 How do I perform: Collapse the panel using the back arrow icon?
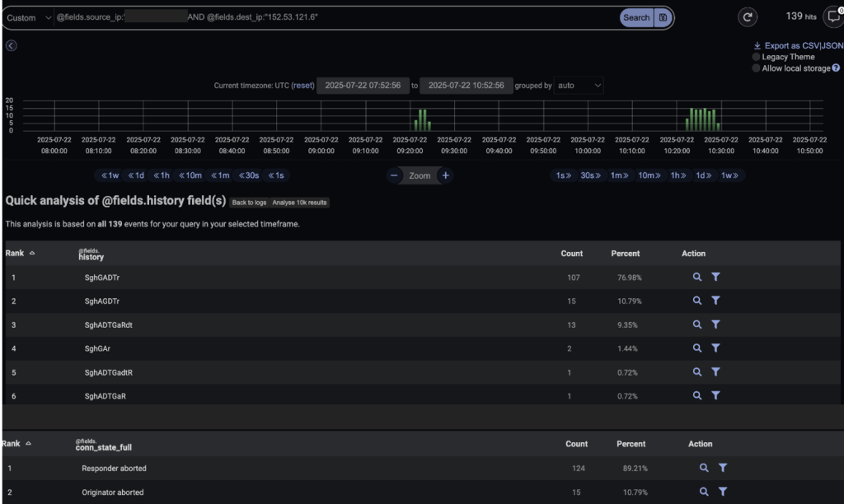coord(10,46)
